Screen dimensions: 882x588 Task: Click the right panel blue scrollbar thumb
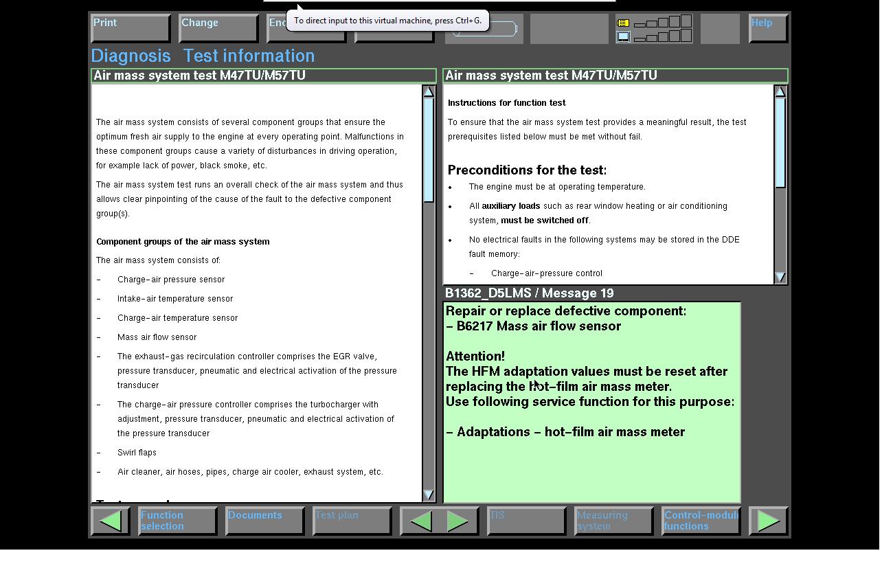coord(780,143)
